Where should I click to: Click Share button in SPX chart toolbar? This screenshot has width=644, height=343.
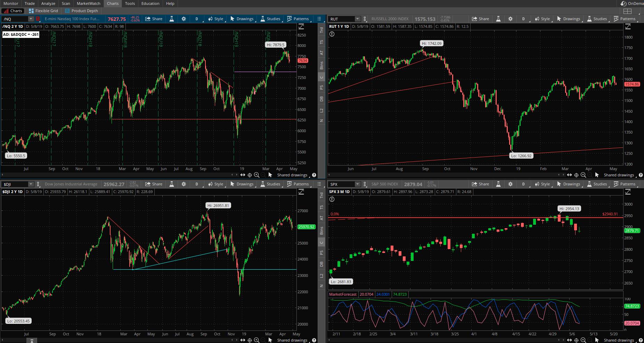coord(480,184)
